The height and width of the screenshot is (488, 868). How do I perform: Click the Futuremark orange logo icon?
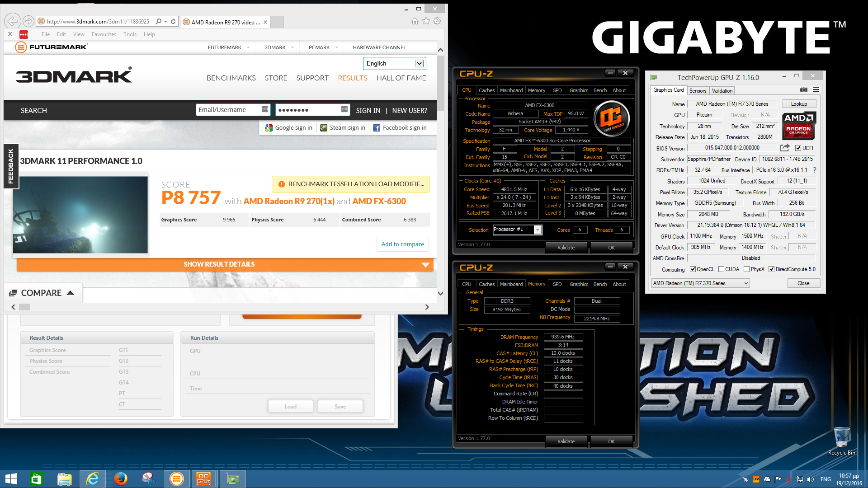[21, 47]
